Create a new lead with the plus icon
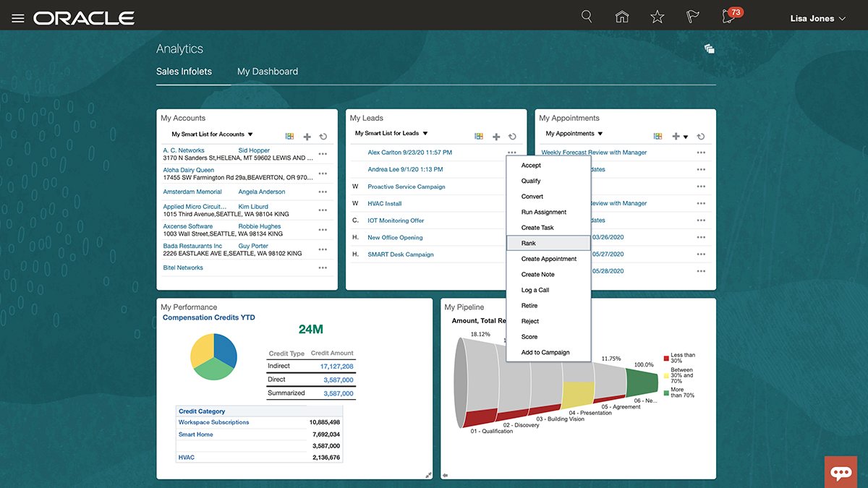868x488 pixels. coord(496,136)
